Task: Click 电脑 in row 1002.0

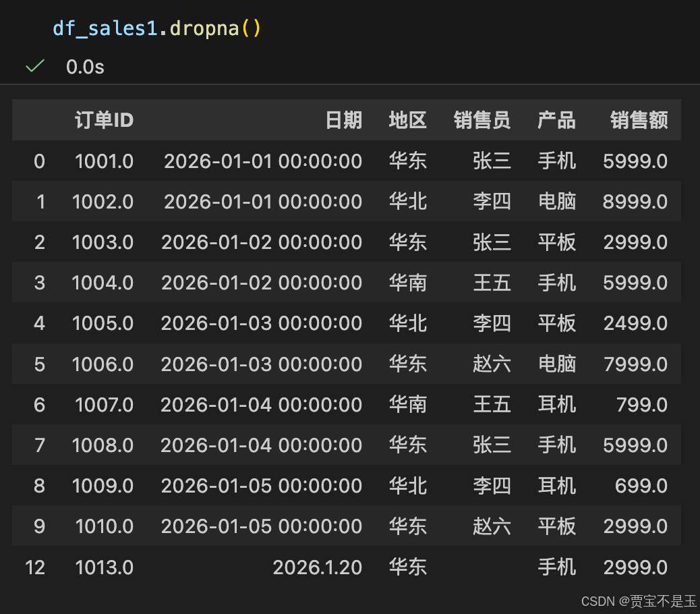Action: [557, 202]
